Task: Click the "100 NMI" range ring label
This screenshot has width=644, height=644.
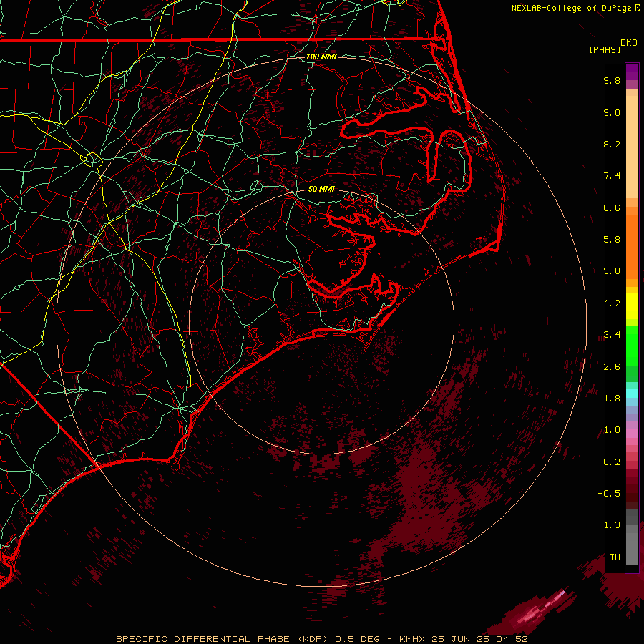Action: tap(321, 57)
